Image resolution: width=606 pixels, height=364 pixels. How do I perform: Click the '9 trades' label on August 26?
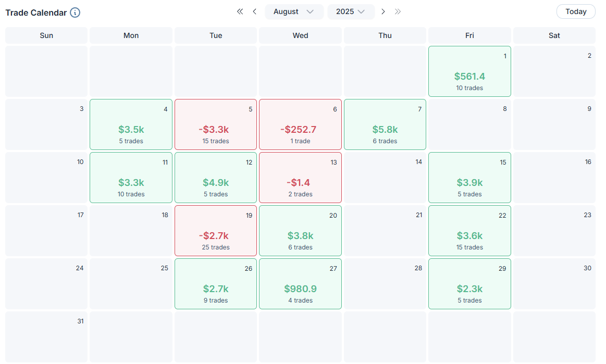coord(216,300)
